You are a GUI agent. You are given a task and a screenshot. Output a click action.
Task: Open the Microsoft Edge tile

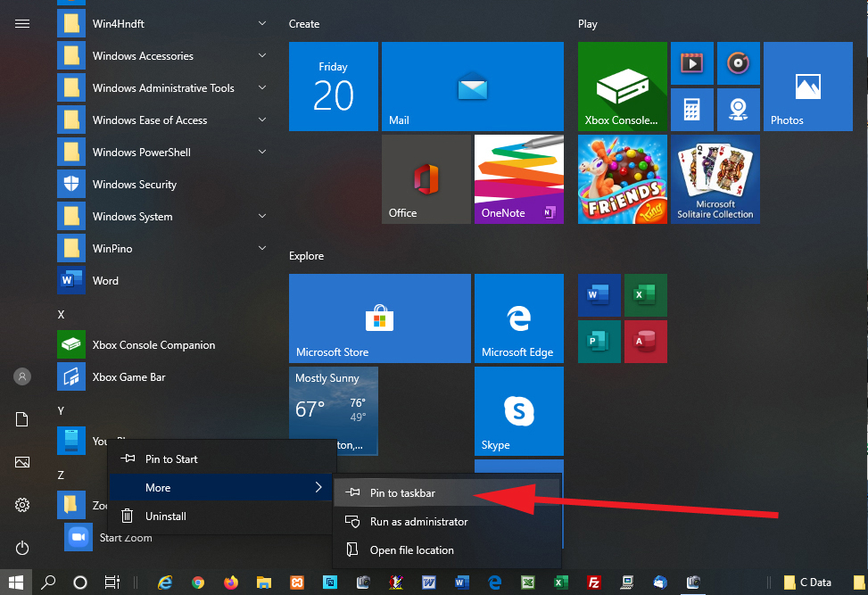coord(518,318)
